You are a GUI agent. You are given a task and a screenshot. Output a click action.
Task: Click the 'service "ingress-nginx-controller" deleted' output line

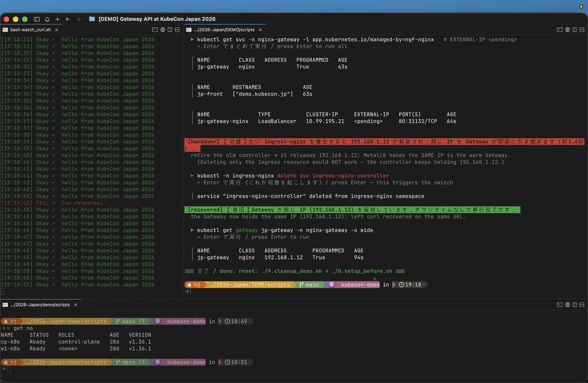tap(311, 196)
